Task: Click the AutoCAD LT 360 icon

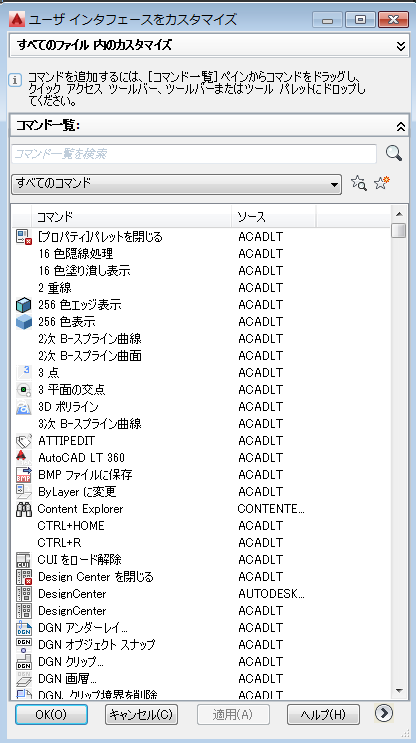Action: tap(23, 458)
